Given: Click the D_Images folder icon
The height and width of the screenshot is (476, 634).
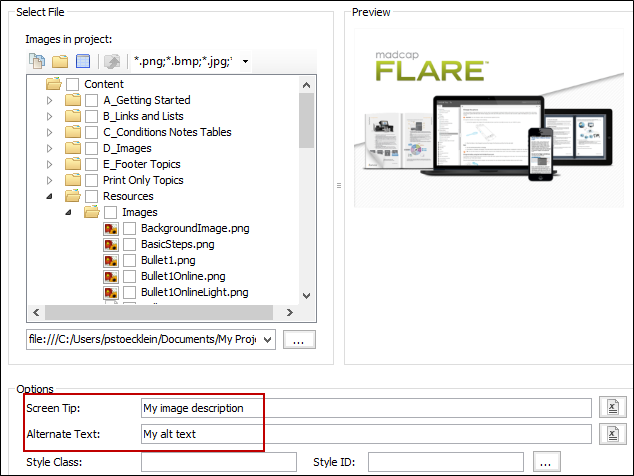Looking at the screenshot, I should [73, 148].
